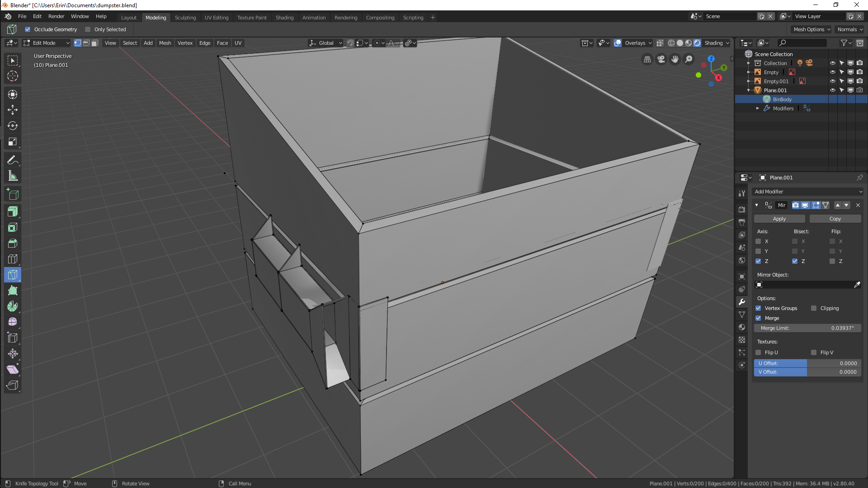This screenshot has height=488, width=868.
Task: Activate the Measure tool
Action: tap(13, 176)
